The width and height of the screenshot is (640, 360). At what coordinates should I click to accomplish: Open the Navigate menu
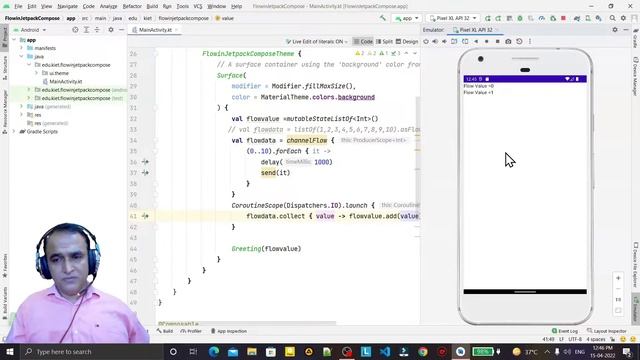pyautogui.click(x=67, y=6)
